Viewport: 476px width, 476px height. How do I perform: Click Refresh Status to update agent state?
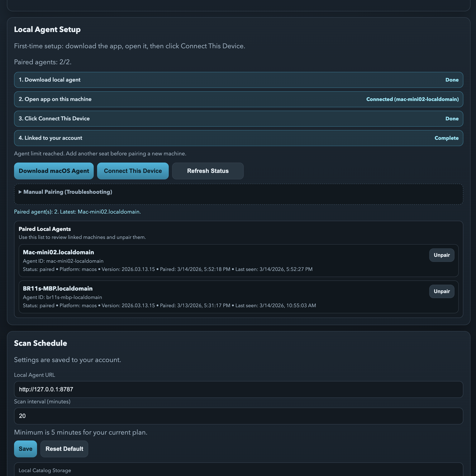point(208,171)
